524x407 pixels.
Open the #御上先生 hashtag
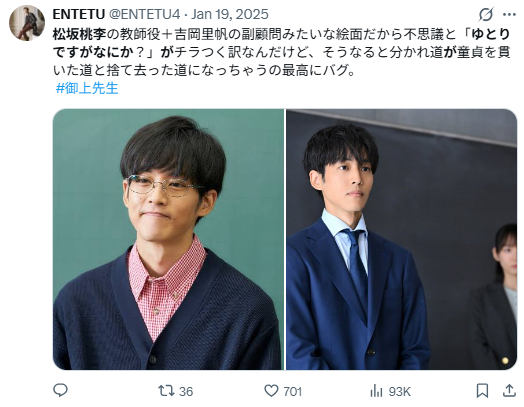click(x=87, y=88)
